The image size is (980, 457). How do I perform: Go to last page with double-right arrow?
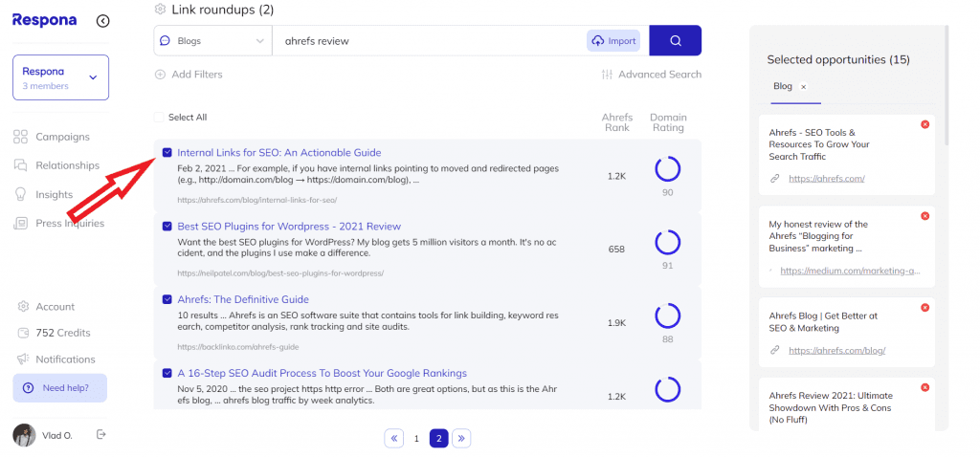[461, 438]
